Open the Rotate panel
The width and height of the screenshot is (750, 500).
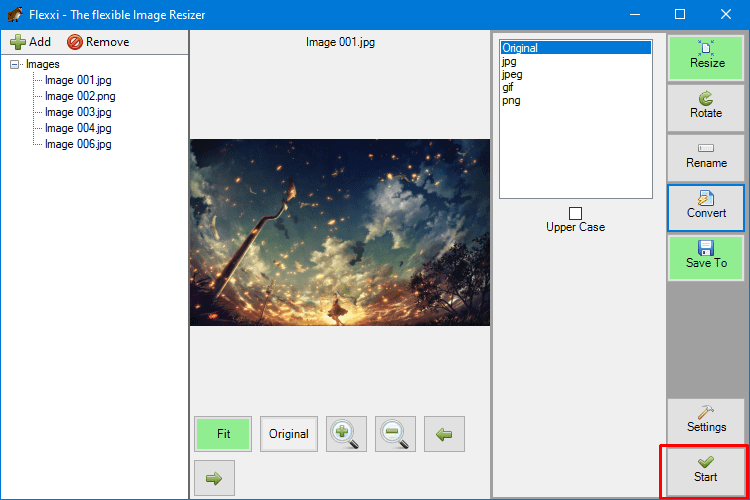click(706, 108)
